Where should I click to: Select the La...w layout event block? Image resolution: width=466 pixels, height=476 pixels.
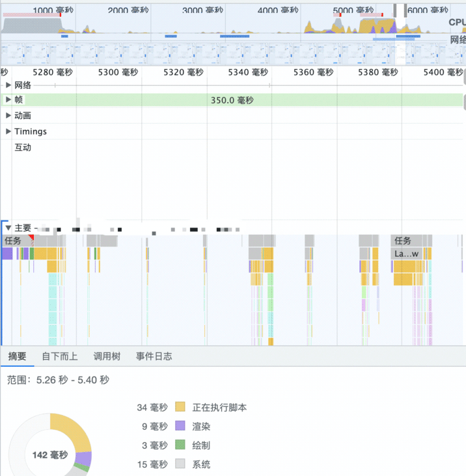coord(407,254)
